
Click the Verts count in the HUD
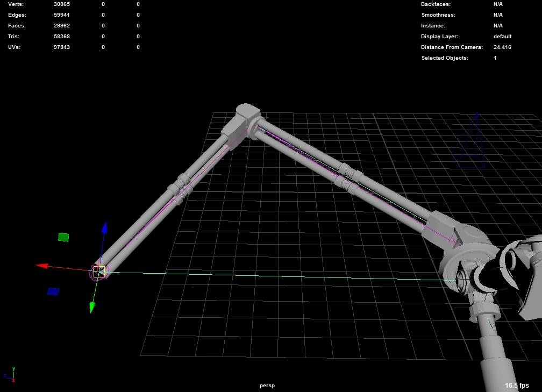pyautogui.click(x=62, y=4)
